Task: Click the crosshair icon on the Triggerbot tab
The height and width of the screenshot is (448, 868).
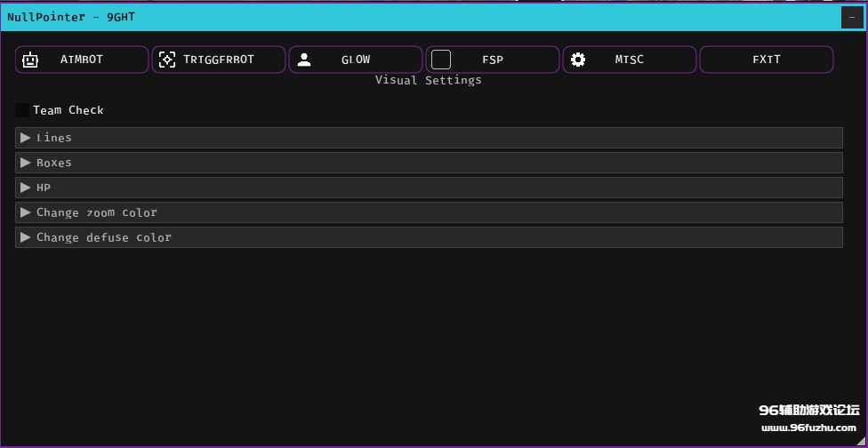Action: (x=167, y=60)
